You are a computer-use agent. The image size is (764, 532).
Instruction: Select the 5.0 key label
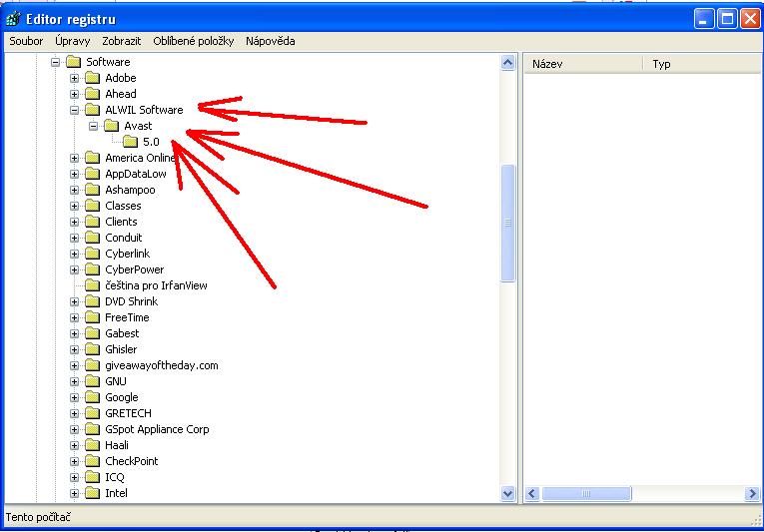click(x=151, y=143)
